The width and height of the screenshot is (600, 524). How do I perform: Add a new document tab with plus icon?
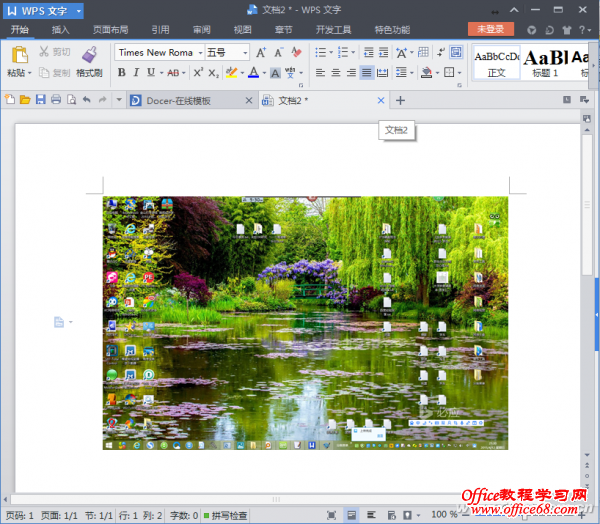pos(401,100)
